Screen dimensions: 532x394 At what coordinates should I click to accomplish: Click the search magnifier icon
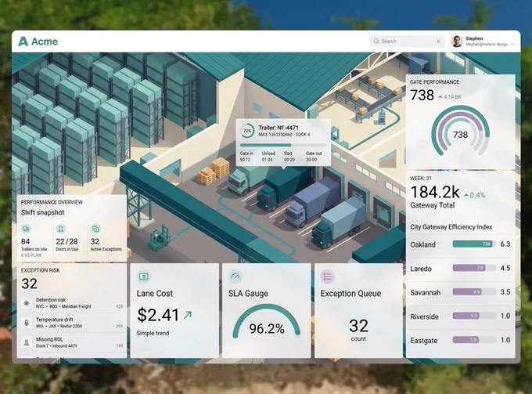(376, 41)
